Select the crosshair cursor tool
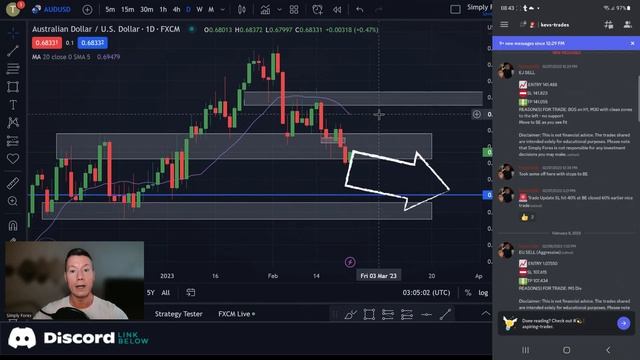 [13, 32]
